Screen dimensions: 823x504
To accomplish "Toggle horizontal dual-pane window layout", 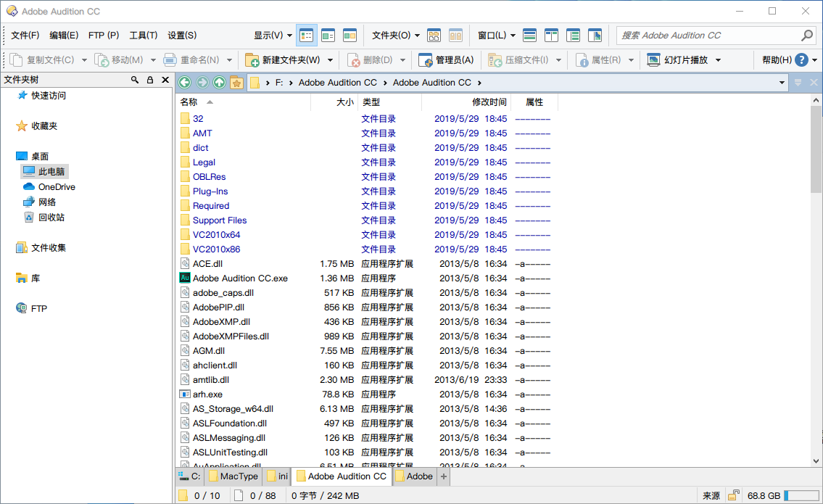I will pyautogui.click(x=530, y=36).
